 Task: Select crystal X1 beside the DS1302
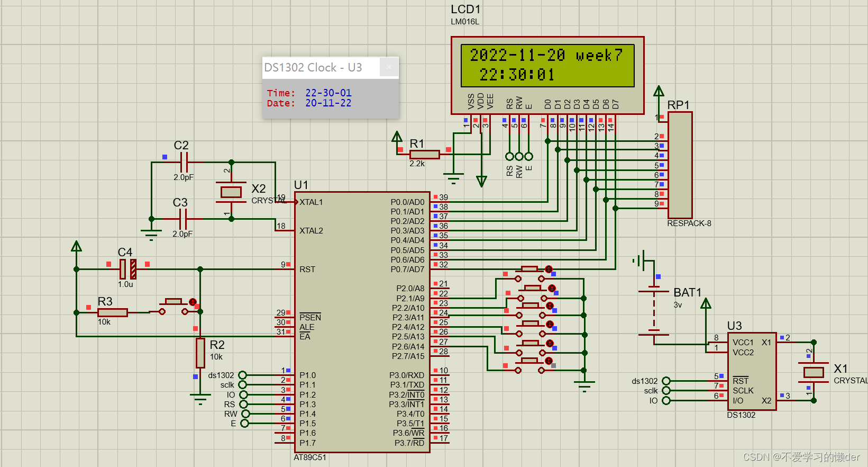pos(814,372)
